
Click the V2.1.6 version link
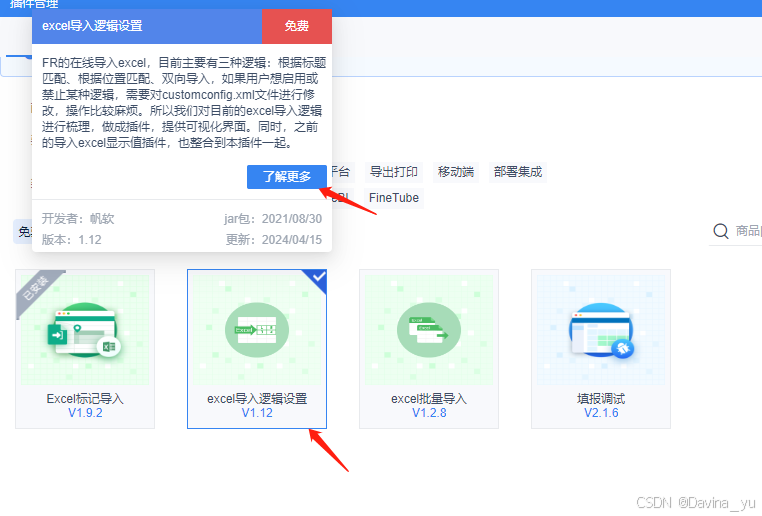[x=601, y=413]
